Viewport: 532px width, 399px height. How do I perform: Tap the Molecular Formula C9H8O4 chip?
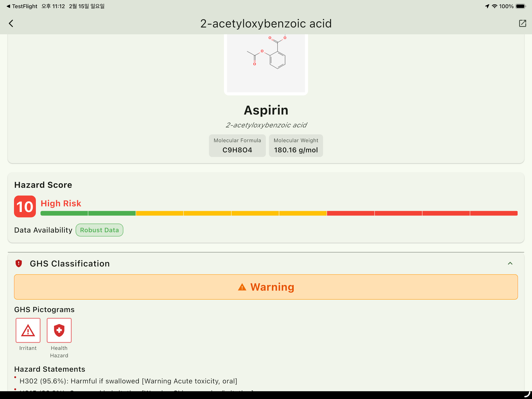point(237,146)
